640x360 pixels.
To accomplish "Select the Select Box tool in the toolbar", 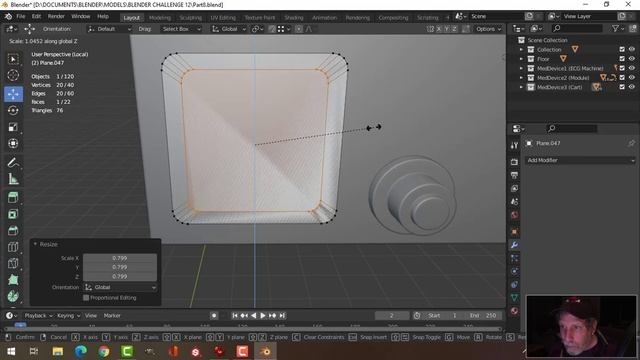I will (13, 59).
